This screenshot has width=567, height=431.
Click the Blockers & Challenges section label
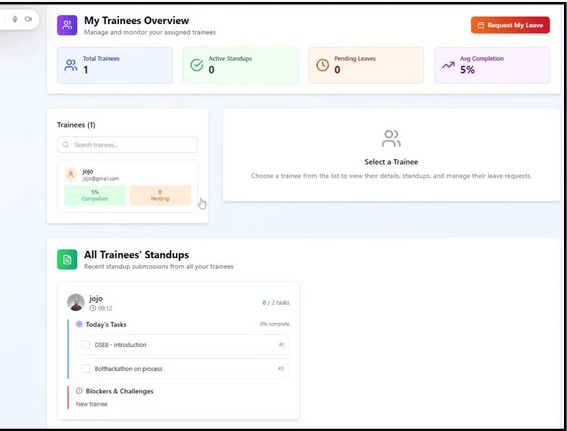[x=119, y=391]
